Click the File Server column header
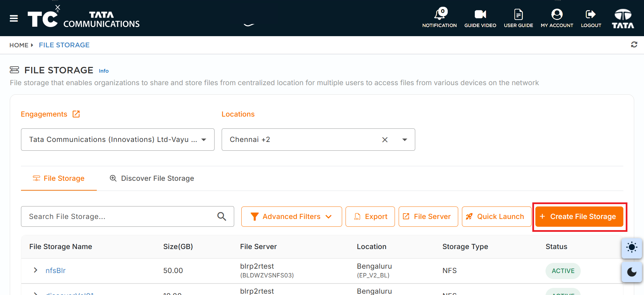 (x=259, y=247)
